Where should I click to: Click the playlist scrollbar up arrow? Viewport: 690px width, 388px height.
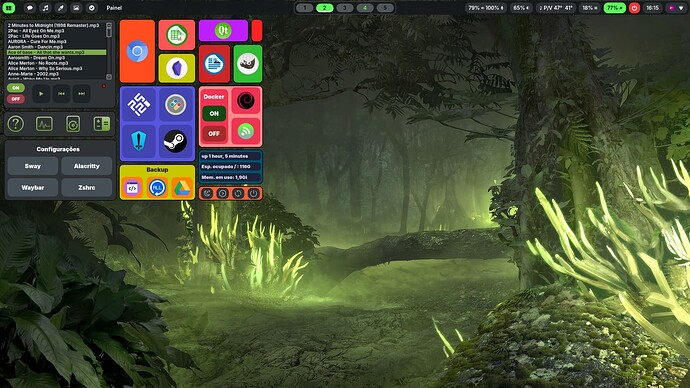coord(109,26)
